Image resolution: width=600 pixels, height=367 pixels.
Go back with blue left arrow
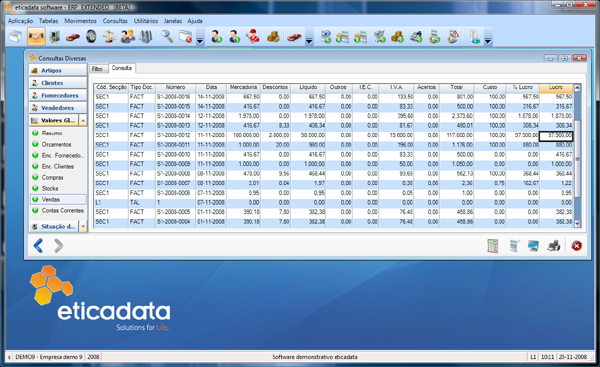(38, 245)
